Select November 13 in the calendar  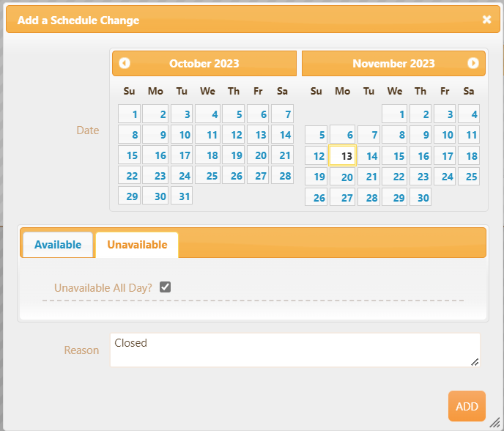[343, 155]
